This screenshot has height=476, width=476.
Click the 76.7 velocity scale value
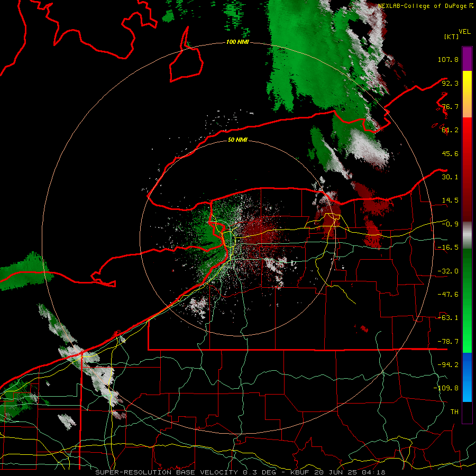click(450, 106)
